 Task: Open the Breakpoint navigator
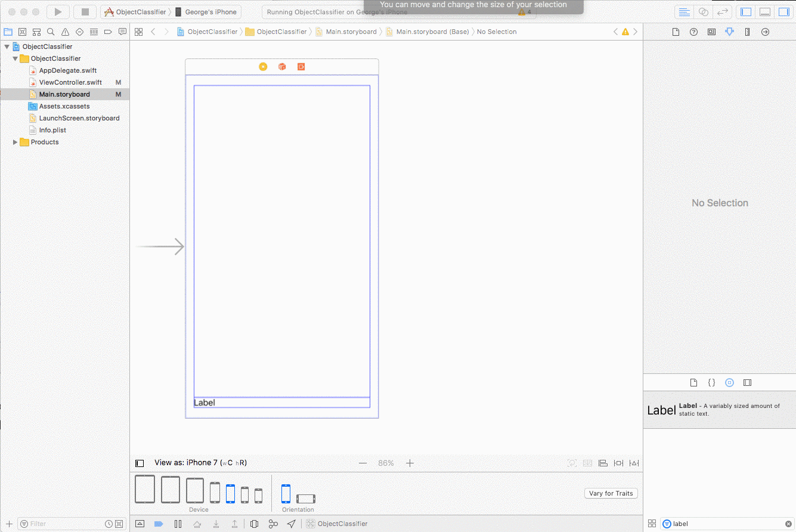109,32
